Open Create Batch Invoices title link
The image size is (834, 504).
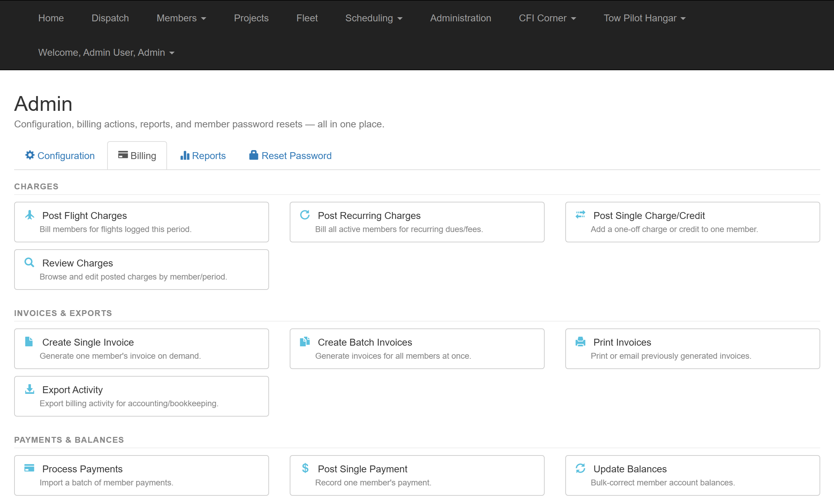[365, 342]
